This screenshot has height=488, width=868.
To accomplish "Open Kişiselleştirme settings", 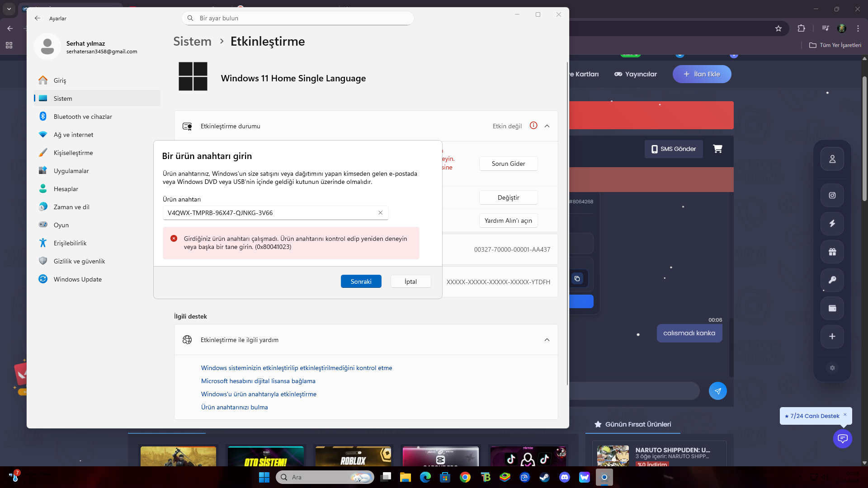I will coord(97,153).
